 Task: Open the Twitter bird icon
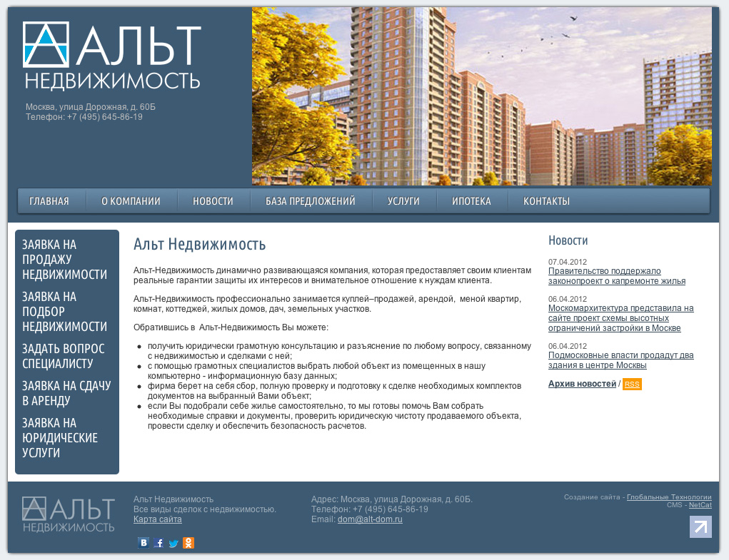(x=174, y=543)
